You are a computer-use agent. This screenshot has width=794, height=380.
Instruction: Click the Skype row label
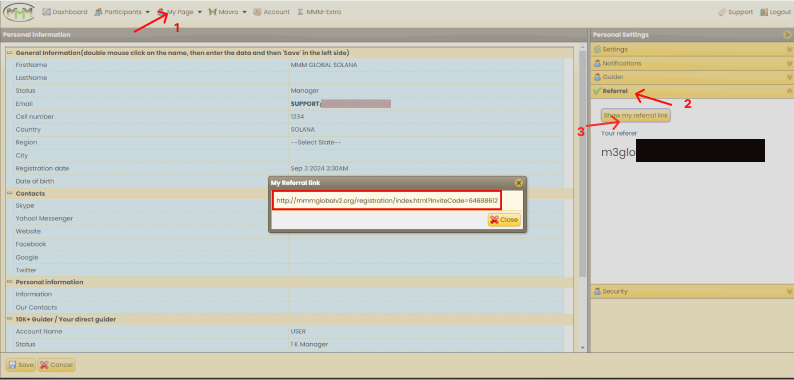(x=25, y=205)
